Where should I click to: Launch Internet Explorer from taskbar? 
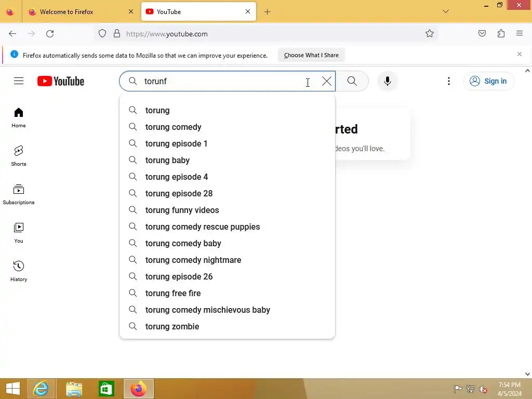click(x=41, y=389)
